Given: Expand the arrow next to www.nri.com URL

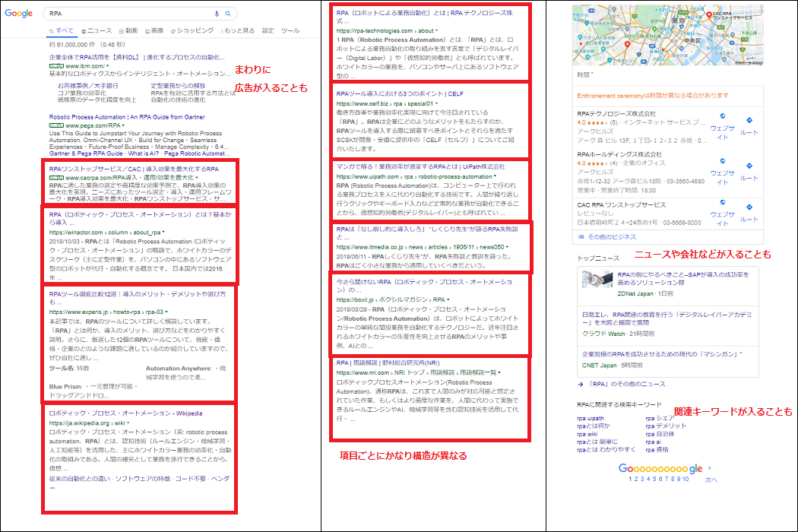Looking at the screenshot, I should (499, 372).
